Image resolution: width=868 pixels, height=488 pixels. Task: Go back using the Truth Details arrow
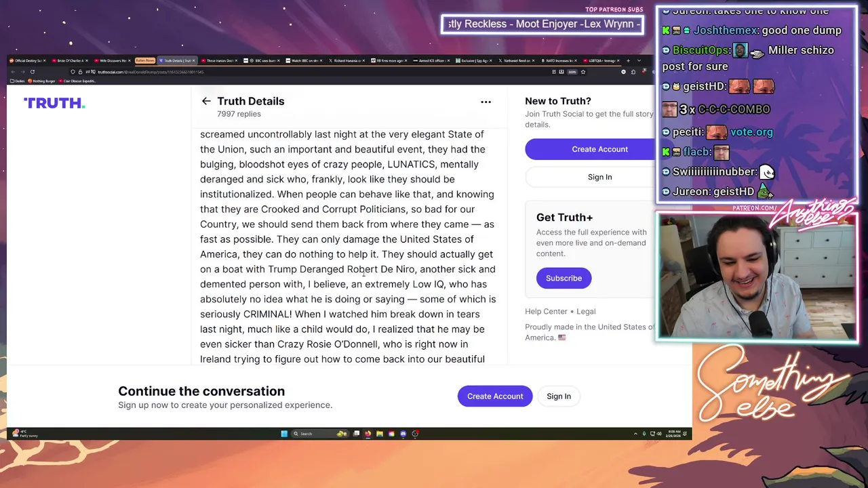tap(206, 101)
